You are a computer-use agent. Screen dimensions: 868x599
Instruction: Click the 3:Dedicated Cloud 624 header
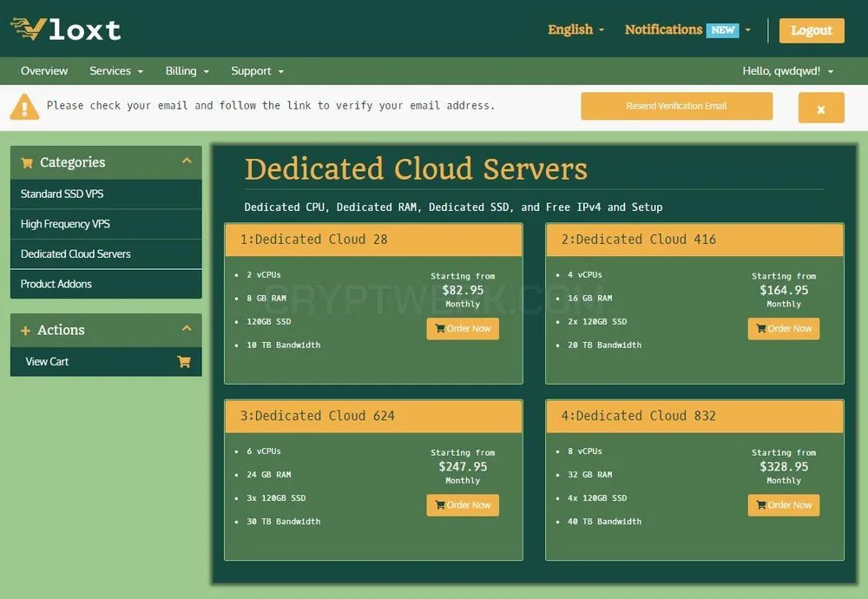pyautogui.click(x=373, y=417)
